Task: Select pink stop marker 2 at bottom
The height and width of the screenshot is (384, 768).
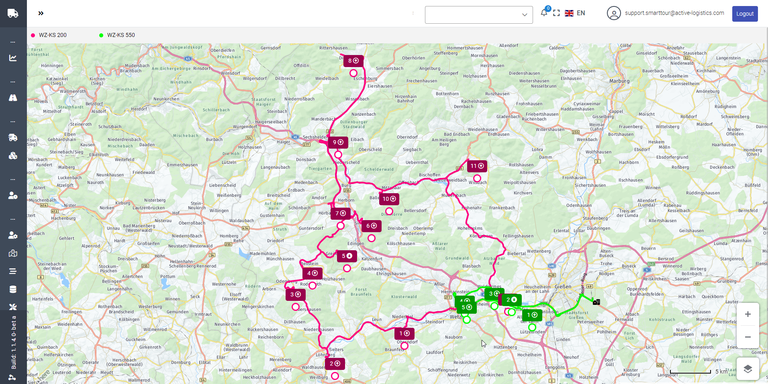Action: click(x=335, y=363)
